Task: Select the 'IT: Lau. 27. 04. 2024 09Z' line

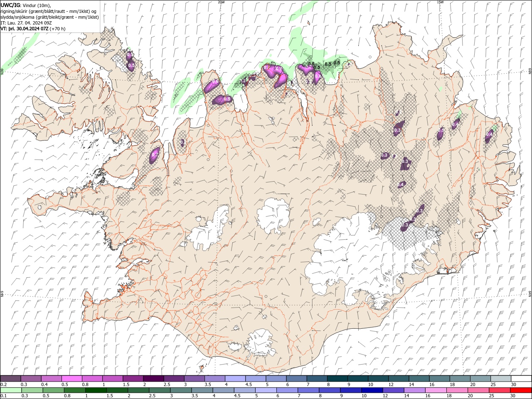Action: pos(26,23)
